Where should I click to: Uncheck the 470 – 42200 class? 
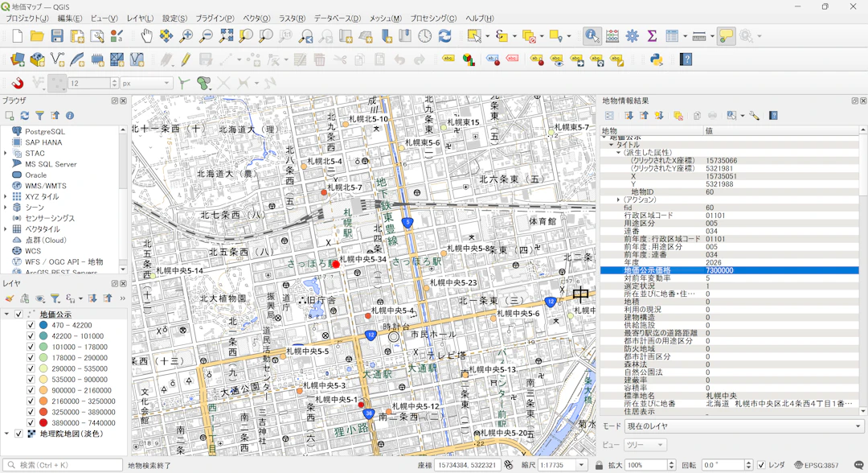click(x=31, y=325)
